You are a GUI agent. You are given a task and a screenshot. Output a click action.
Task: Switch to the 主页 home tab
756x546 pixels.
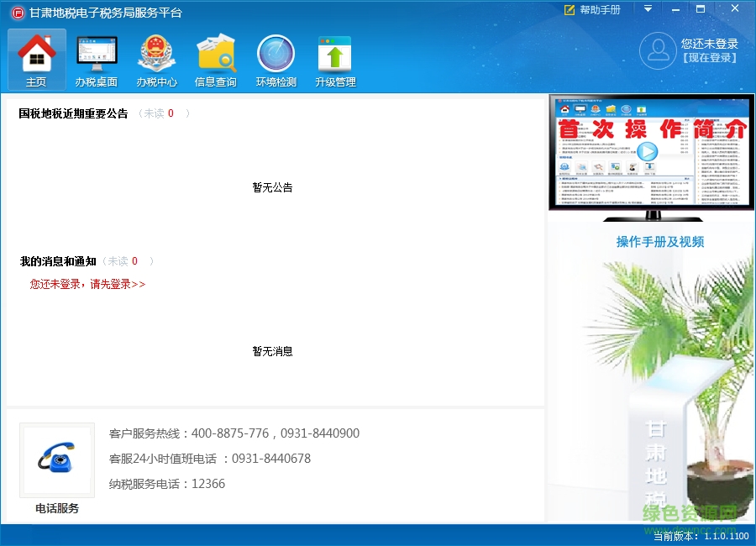[x=36, y=59]
